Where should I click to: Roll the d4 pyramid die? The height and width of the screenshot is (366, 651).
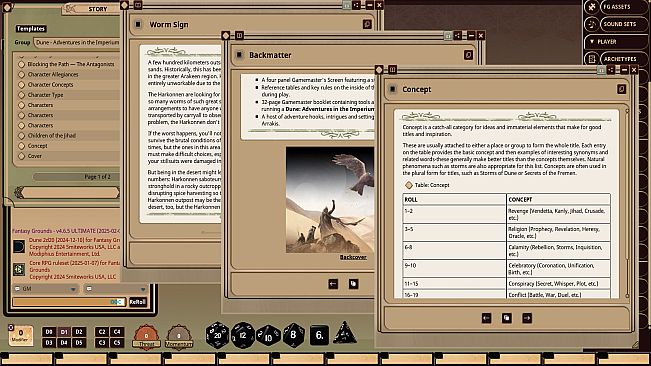[x=345, y=333]
